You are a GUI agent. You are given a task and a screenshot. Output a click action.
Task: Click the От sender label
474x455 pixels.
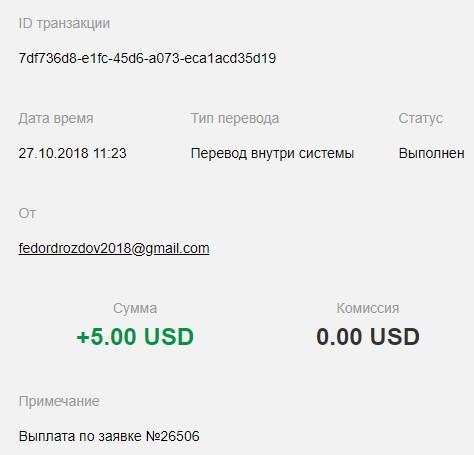pyautogui.click(x=27, y=213)
